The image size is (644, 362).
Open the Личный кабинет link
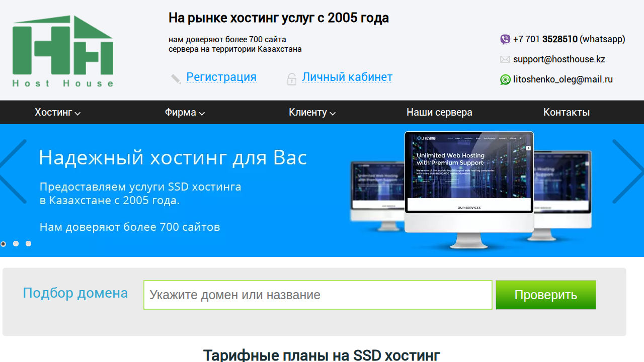[347, 77]
